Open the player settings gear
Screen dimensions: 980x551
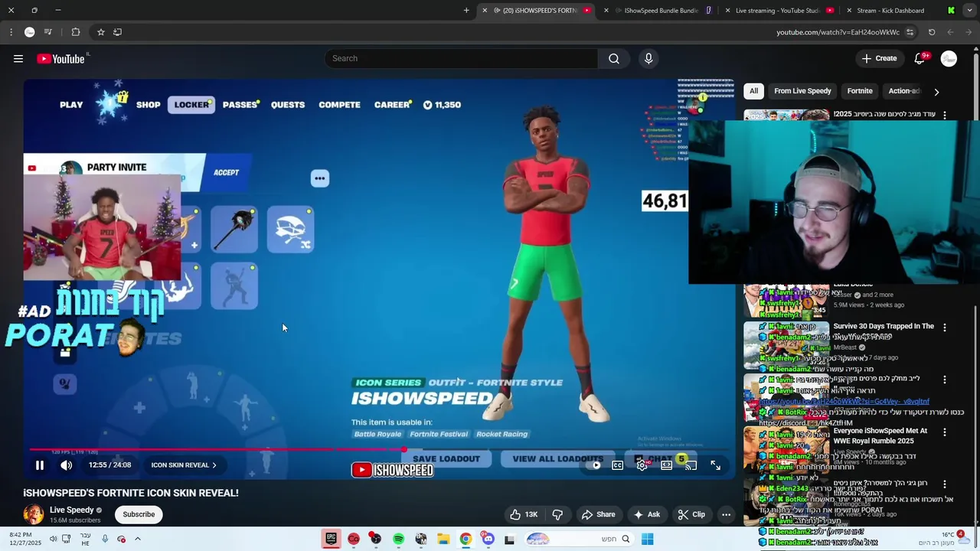[x=642, y=465]
